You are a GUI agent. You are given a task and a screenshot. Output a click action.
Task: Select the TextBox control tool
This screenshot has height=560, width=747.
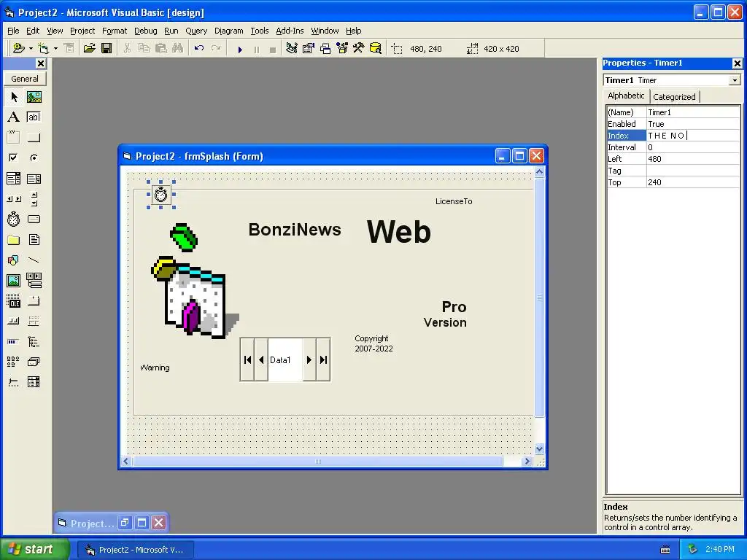[x=34, y=117]
